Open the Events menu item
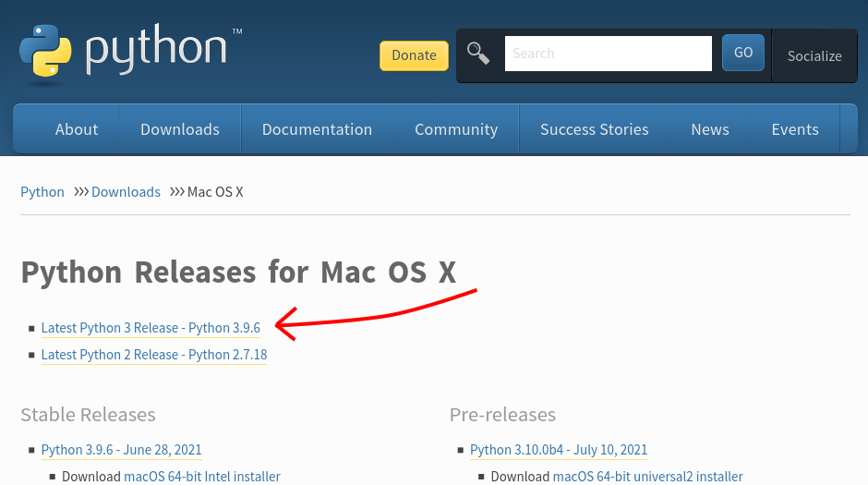This screenshot has height=485, width=868. (x=795, y=129)
